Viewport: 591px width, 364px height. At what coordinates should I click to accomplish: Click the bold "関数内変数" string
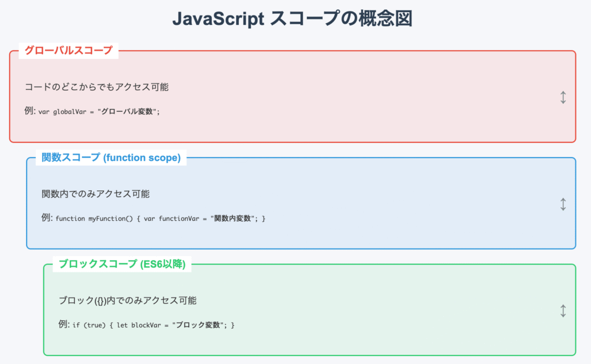coord(231,219)
